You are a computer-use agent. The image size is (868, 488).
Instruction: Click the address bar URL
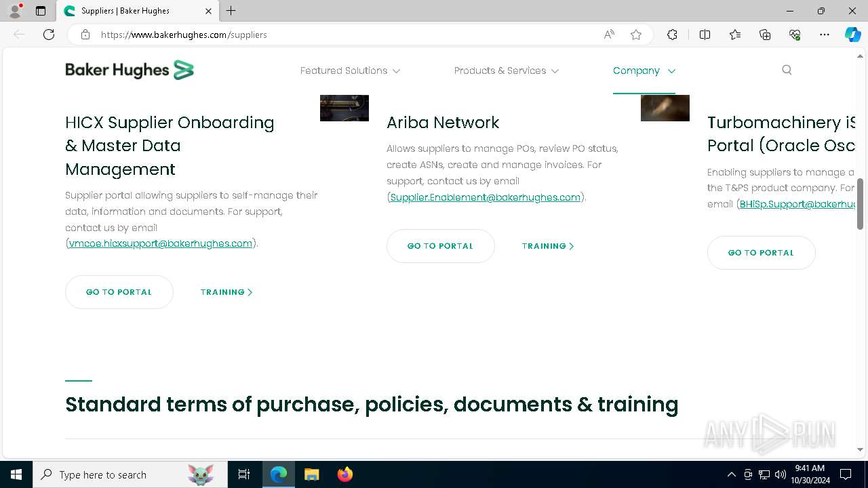184,35
